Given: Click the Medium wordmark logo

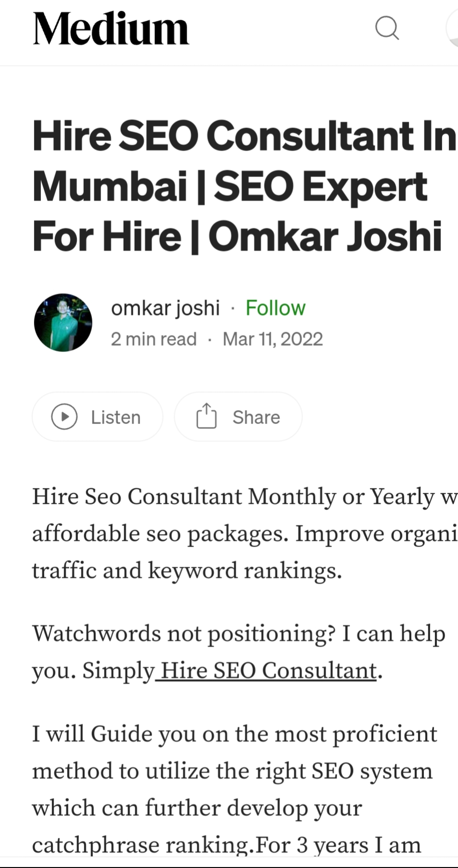Looking at the screenshot, I should (110, 27).
